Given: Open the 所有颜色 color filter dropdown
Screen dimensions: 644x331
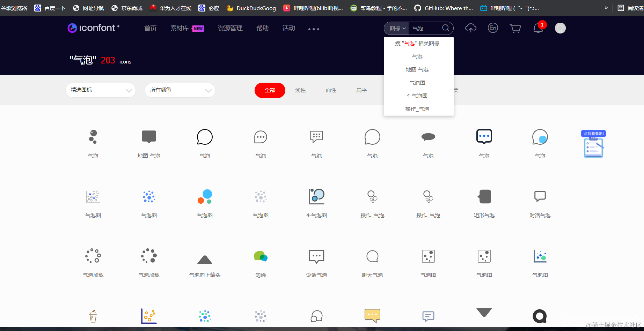Looking at the screenshot, I should pos(180,90).
